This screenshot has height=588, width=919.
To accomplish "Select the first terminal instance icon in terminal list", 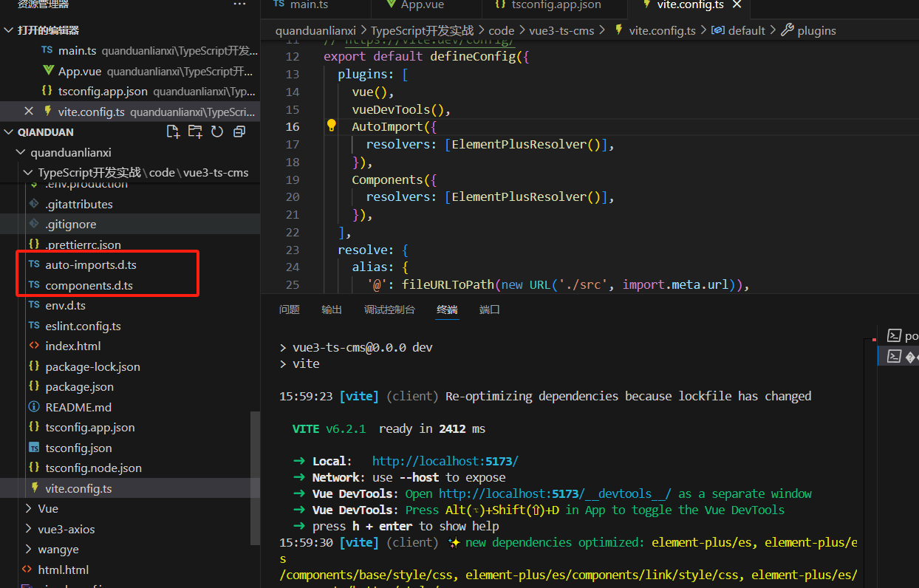I will 894,335.
